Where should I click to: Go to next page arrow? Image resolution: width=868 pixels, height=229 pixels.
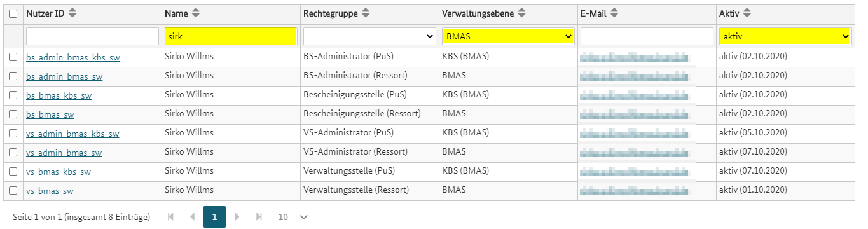[x=237, y=217]
